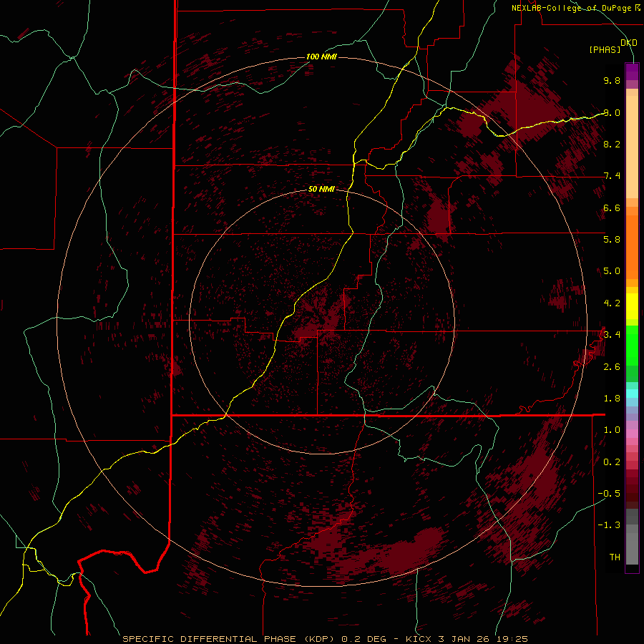This screenshot has width=644, height=644.
Task: Click the '3 JAN 26' date in the footer
Action: pyautogui.click(x=464, y=639)
